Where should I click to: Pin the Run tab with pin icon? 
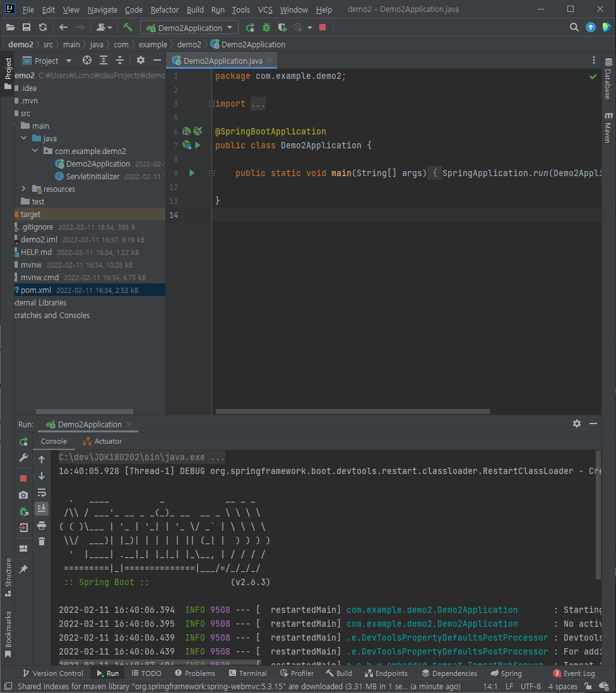pos(23,569)
